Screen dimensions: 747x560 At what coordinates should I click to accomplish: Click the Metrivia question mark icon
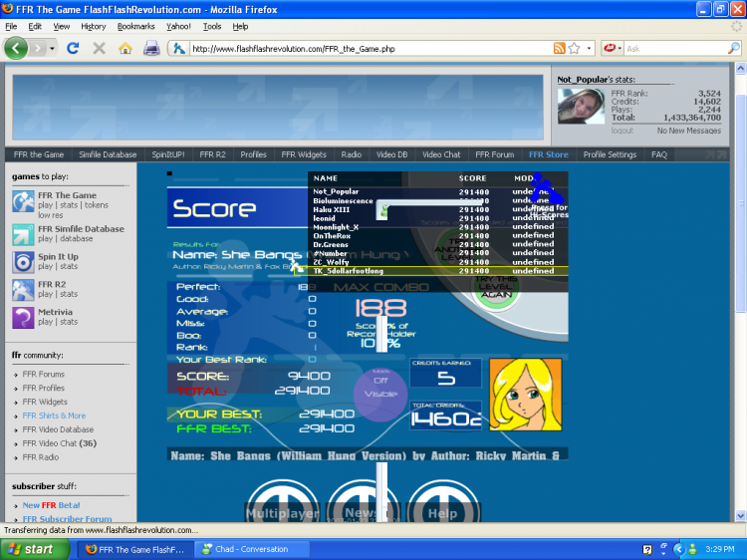(x=24, y=317)
